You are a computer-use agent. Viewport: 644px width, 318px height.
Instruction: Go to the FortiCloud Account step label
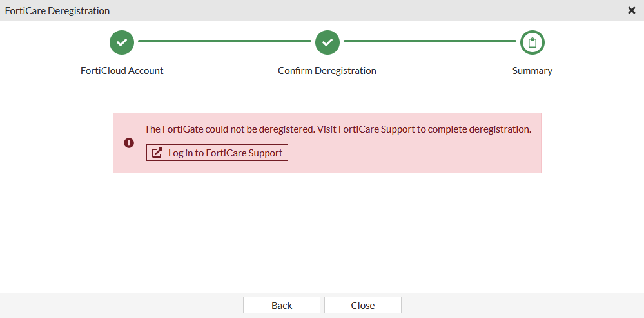pyautogui.click(x=122, y=71)
